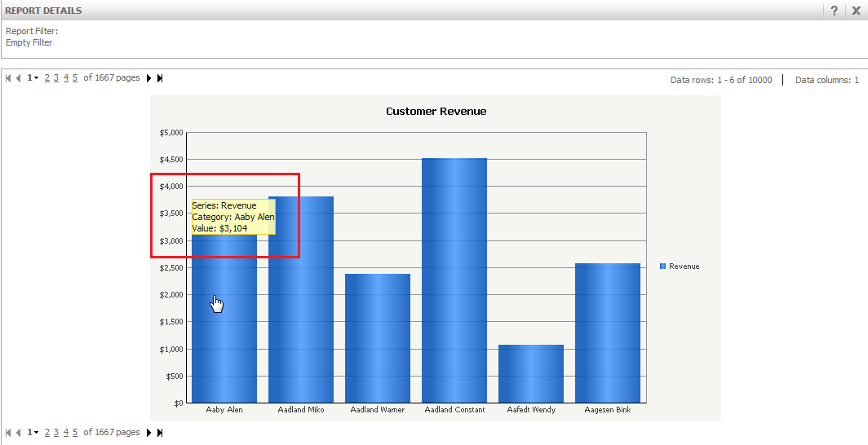868x445 pixels.
Task: Open page 4 link in bottom pager
Action: (66, 433)
